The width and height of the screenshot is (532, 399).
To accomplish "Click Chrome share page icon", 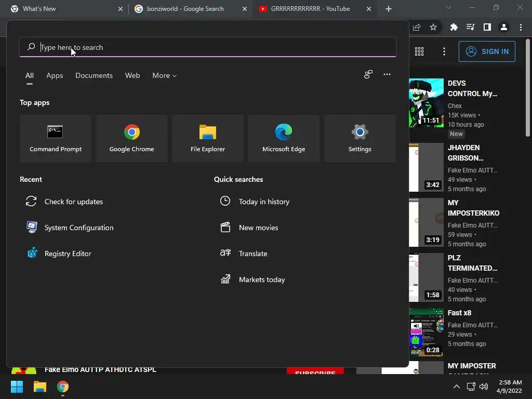I will [417, 27].
